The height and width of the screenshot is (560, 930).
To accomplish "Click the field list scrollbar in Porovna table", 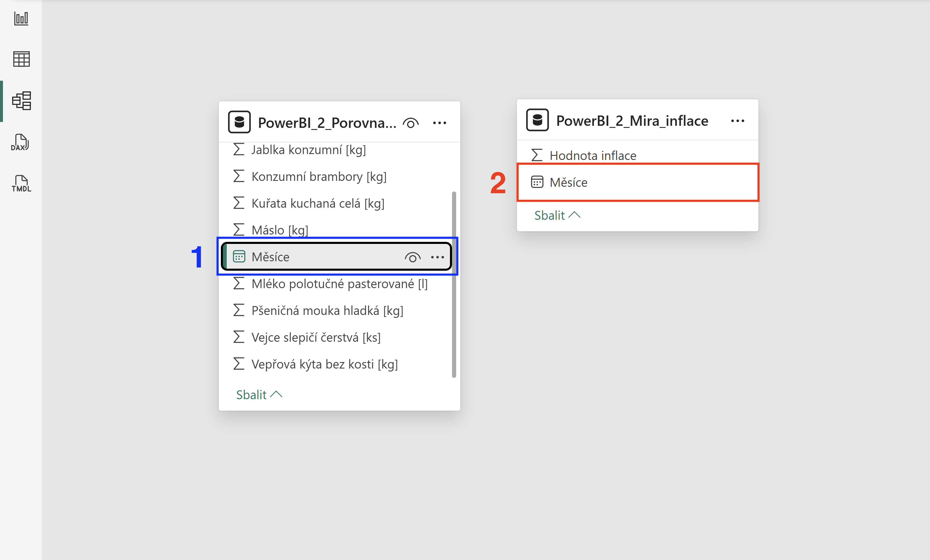I will [x=454, y=284].
